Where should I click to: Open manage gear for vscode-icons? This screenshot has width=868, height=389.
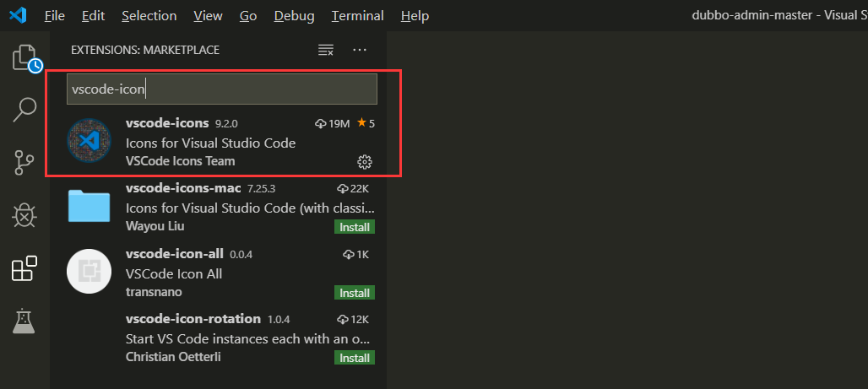coord(365,161)
